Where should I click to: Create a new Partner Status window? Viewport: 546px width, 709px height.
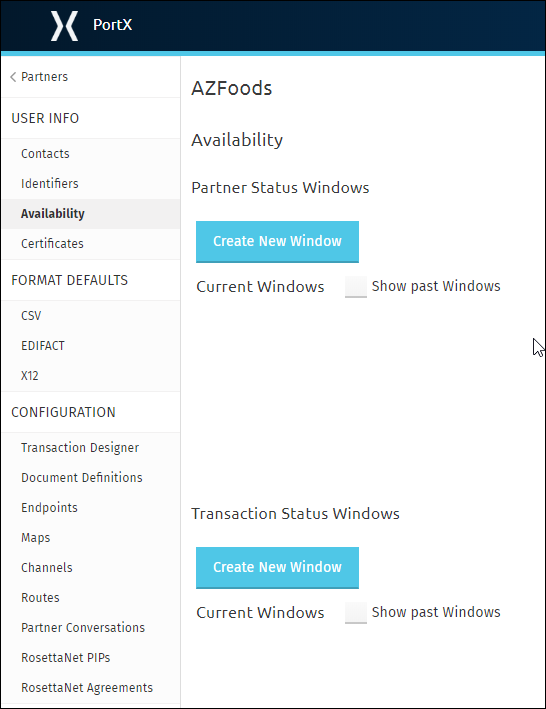click(x=277, y=241)
